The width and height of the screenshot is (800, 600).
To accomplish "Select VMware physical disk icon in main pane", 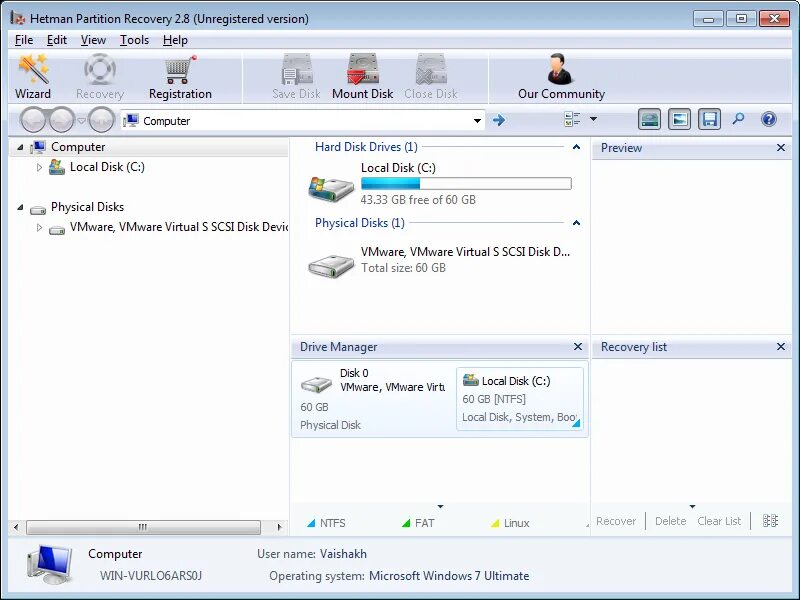I will [x=331, y=265].
